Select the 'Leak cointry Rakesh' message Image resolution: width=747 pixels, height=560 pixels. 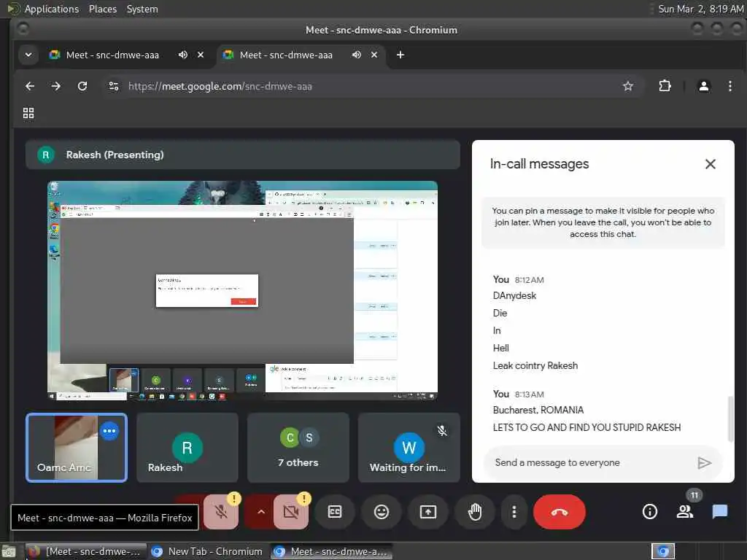coord(535,366)
